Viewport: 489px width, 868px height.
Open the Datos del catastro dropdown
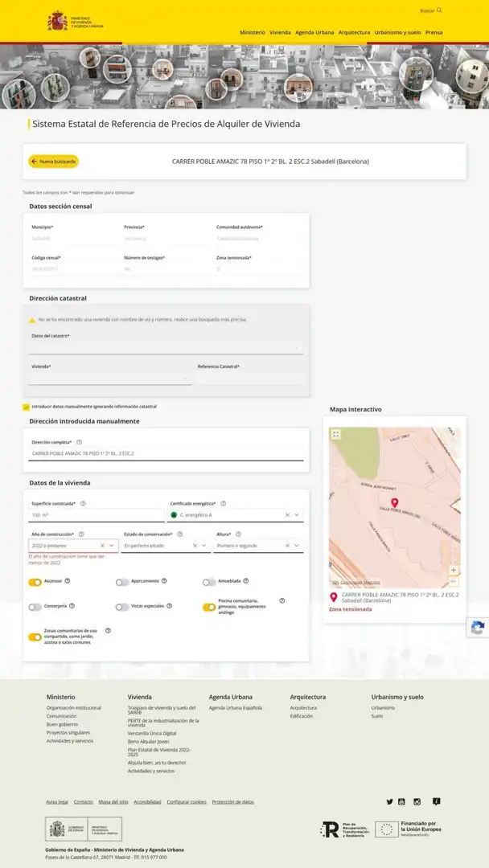coord(166,348)
